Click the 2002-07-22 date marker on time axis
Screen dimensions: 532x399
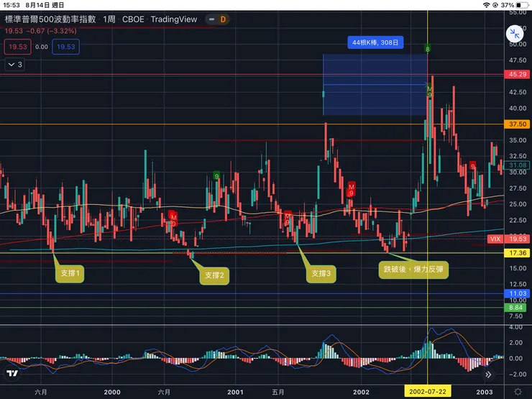coord(428,392)
